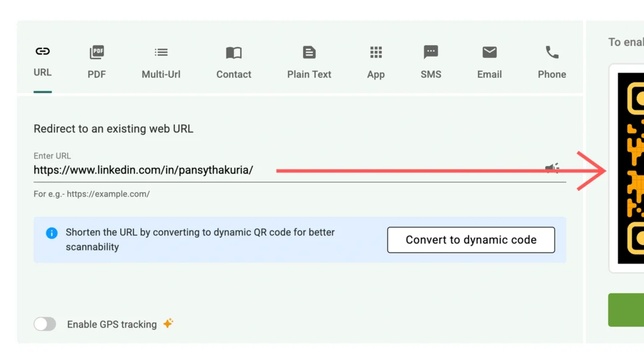Open the PDF QR code type
The width and height of the screenshot is (644, 362).
click(96, 53)
